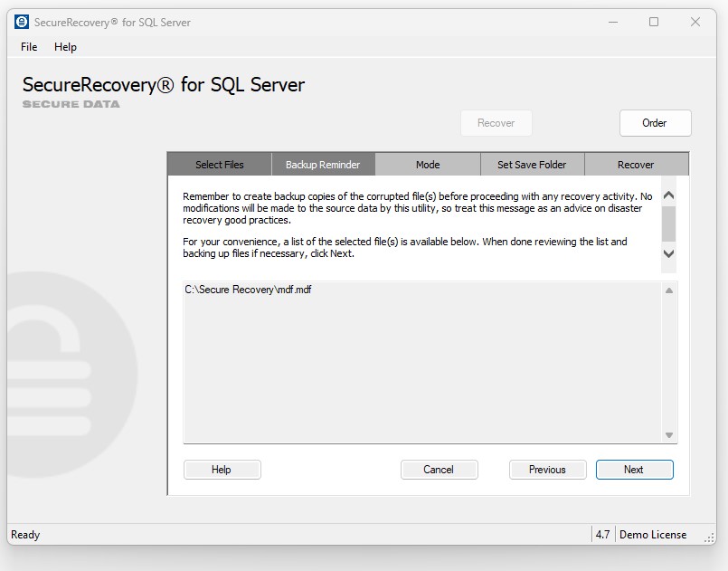Open the File menu
The height and width of the screenshot is (571, 728).
pyautogui.click(x=29, y=47)
